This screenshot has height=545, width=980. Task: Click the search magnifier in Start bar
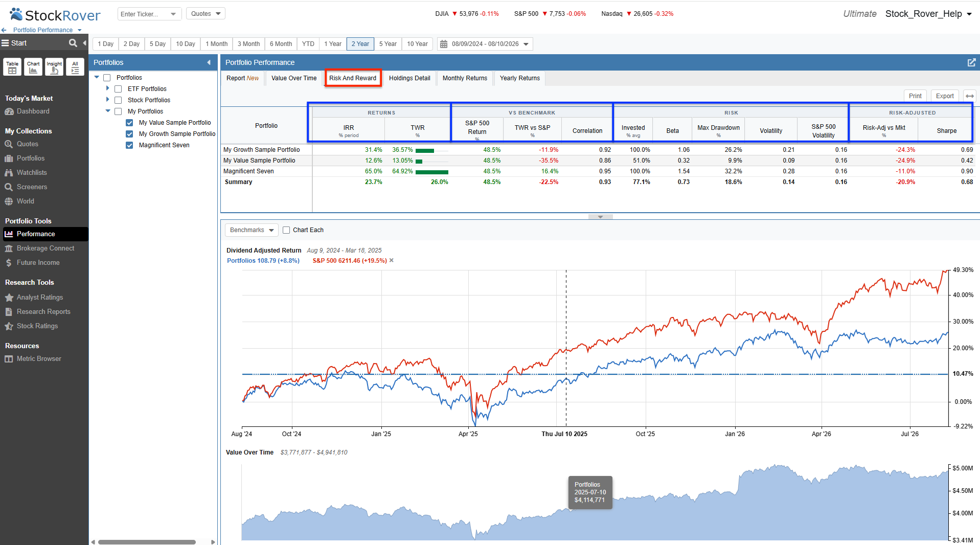tap(73, 43)
